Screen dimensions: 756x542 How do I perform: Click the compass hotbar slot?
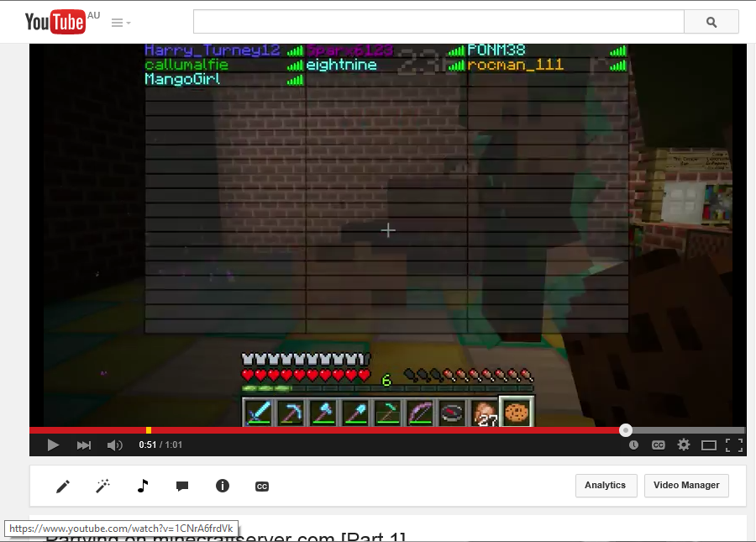pyautogui.click(x=452, y=413)
